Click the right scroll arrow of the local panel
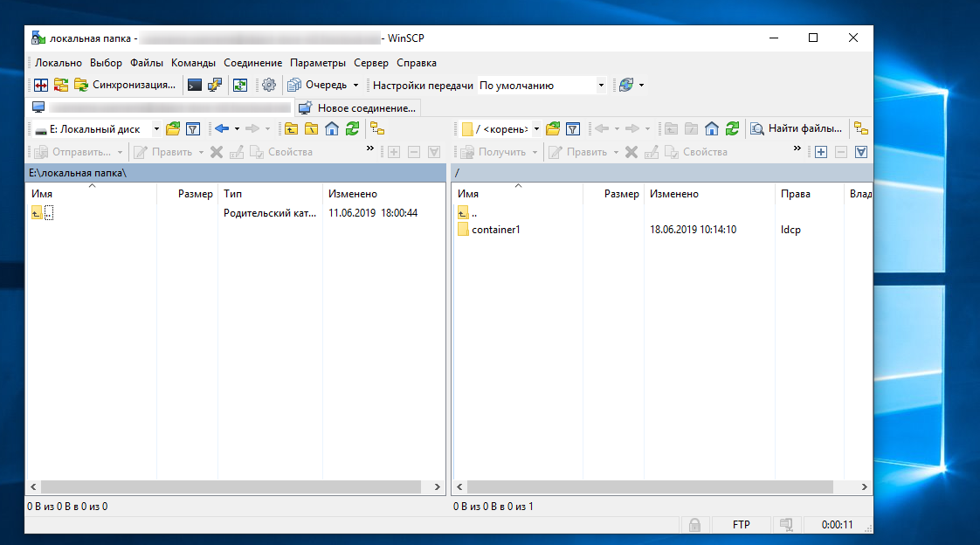This screenshot has height=545, width=980. [438, 486]
